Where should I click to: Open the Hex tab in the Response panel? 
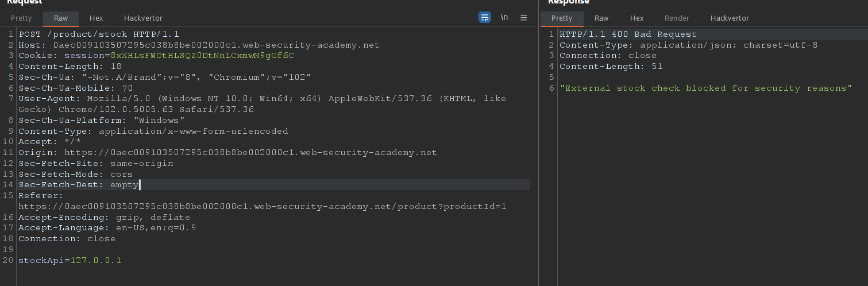click(x=636, y=18)
